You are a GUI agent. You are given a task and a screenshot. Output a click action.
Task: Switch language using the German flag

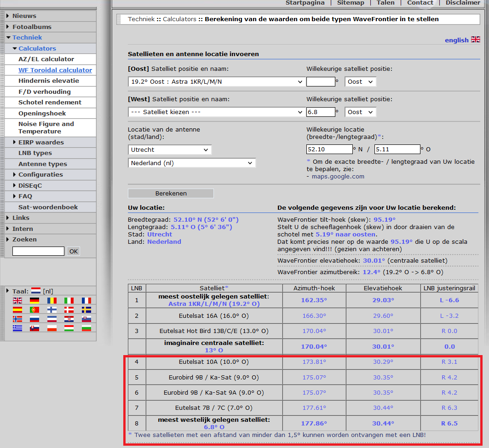click(x=35, y=300)
